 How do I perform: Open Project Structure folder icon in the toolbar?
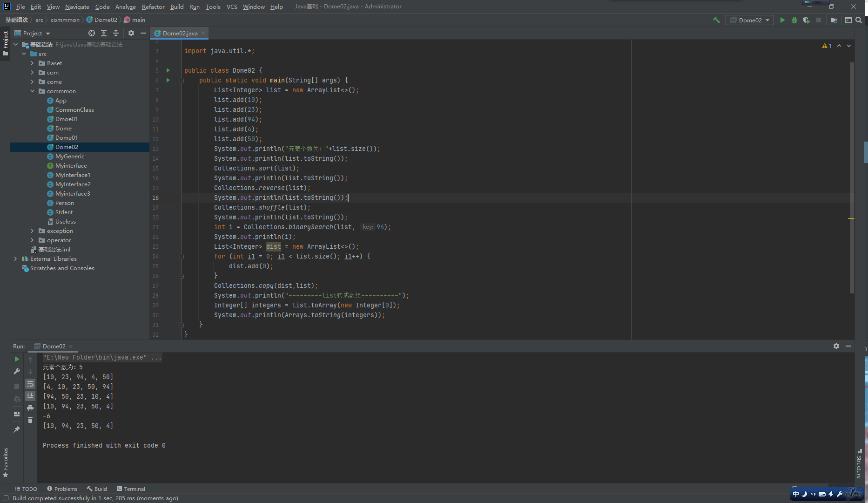click(834, 20)
